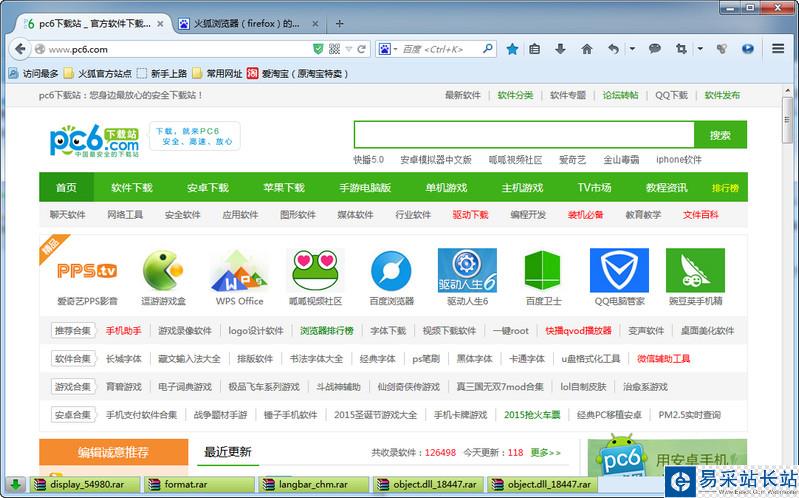Image resolution: width=799 pixels, height=498 pixels.
Task: Open the 驱动下载 category link
Action: coord(470,215)
